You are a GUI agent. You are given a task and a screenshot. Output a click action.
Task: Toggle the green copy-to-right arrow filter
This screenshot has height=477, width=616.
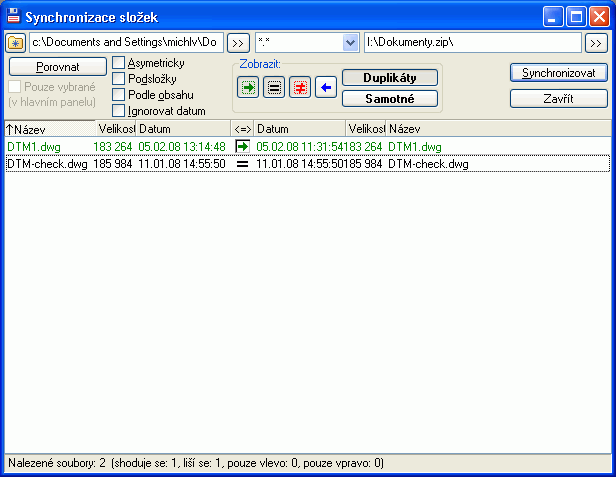click(248, 87)
